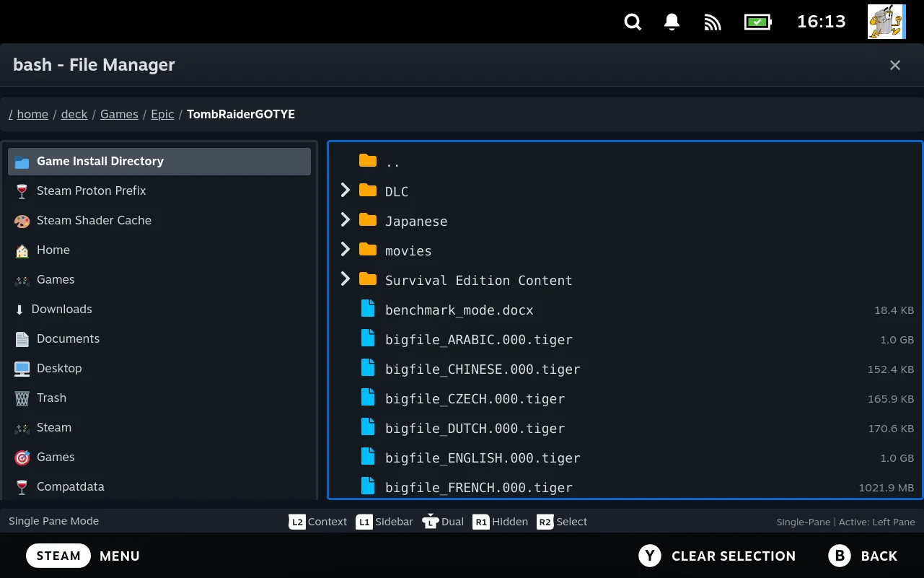This screenshot has height=578, width=924.
Task: Click B Back button
Action: click(863, 556)
